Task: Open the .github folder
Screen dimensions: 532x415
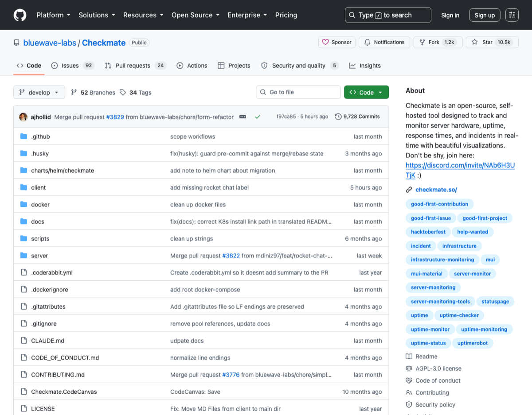Action: [40, 136]
